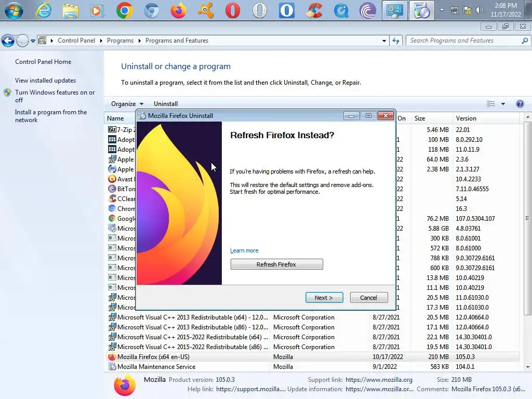Open recent pages dropdown arrow
The height and width of the screenshot is (399, 532).
pos(33,41)
